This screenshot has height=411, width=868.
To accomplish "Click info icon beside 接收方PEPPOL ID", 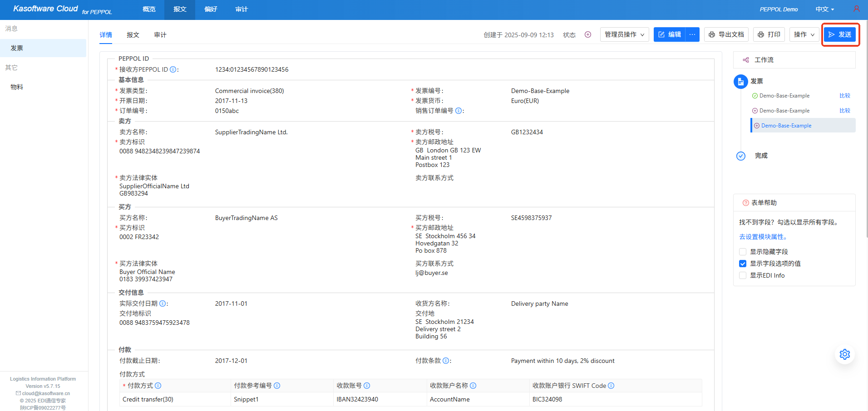I will (173, 69).
